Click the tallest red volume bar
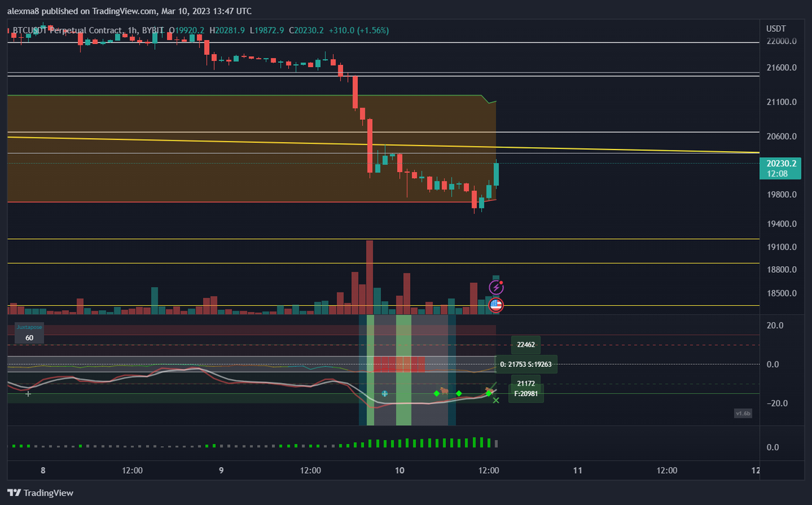812x505 pixels. (369, 277)
